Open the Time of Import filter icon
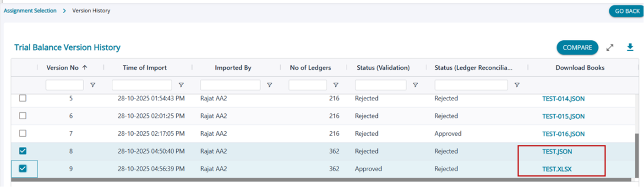This screenshot has height=187, width=644. (x=181, y=85)
